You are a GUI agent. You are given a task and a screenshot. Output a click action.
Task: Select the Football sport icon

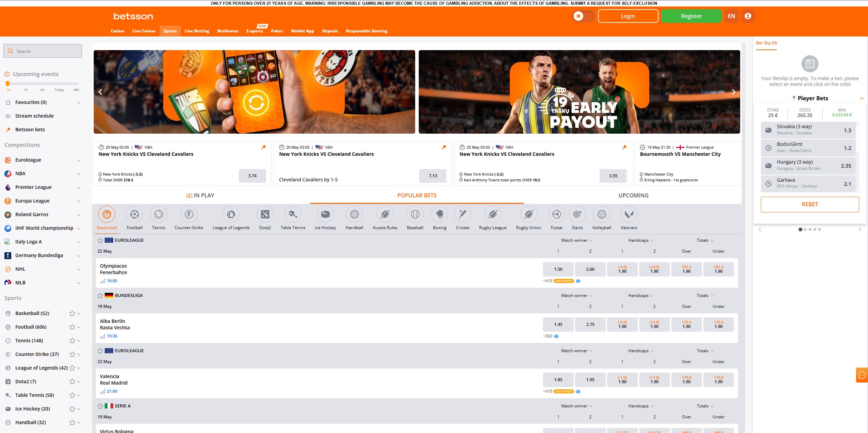[x=134, y=214]
